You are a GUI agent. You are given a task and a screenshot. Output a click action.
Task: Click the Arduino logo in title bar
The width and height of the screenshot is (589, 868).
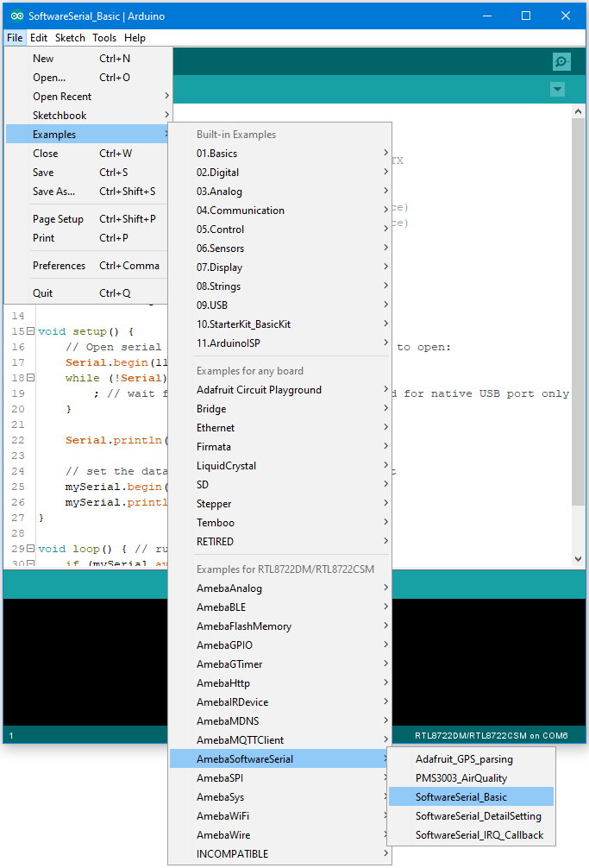[x=17, y=16]
